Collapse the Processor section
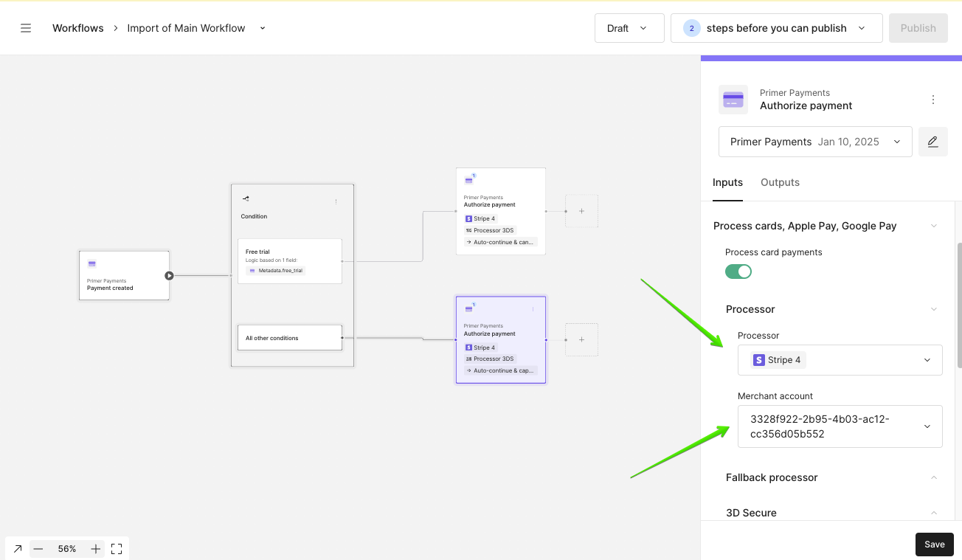This screenshot has width=962, height=560. [x=934, y=309]
